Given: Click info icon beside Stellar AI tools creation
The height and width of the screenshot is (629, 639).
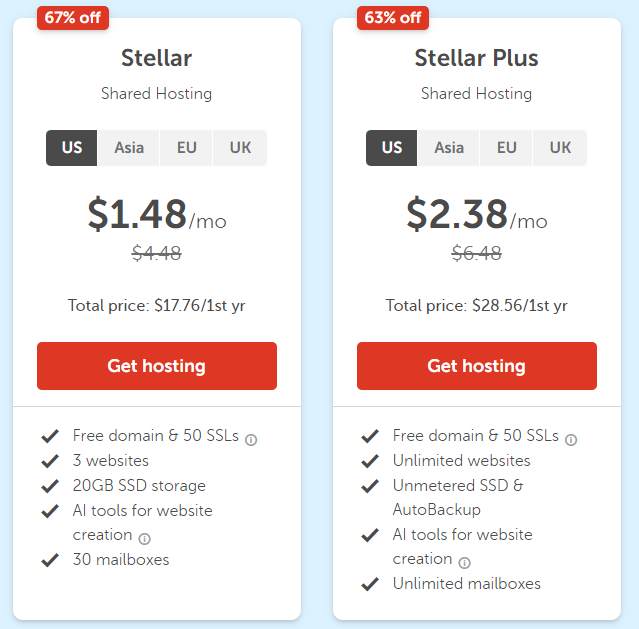Looking at the screenshot, I should (145, 539).
